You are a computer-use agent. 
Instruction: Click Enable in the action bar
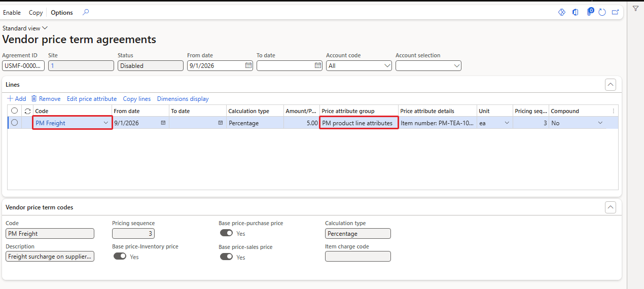tap(12, 13)
